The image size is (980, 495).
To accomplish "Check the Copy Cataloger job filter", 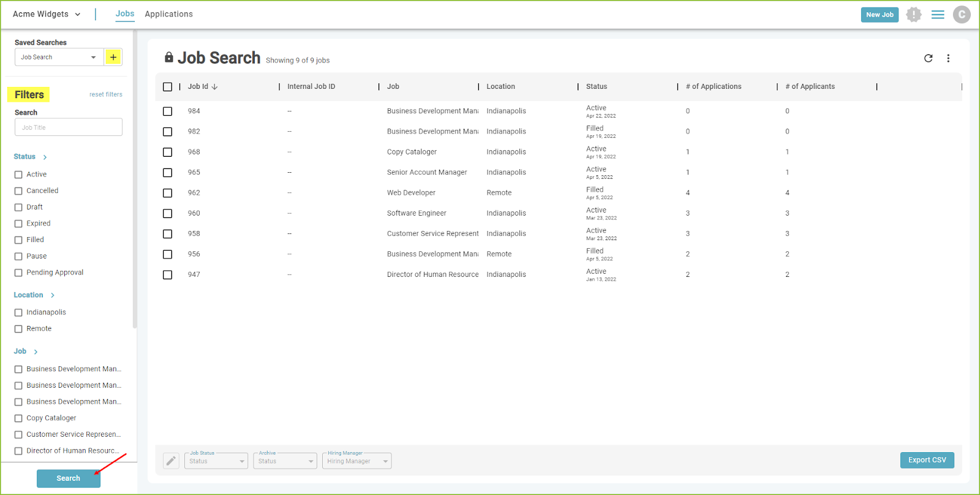I will pyautogui.click(x=18, y=418).
